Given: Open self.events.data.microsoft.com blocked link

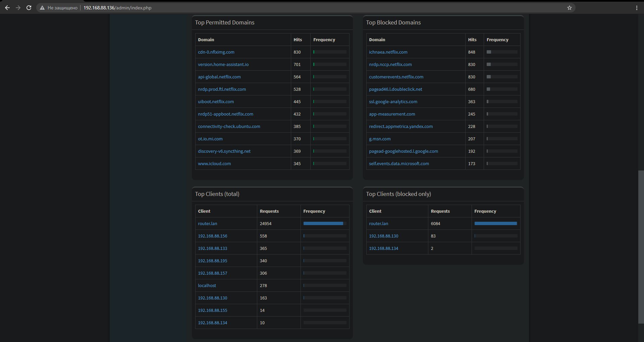Looking at the screenshot, I should [x=399, y=164].
